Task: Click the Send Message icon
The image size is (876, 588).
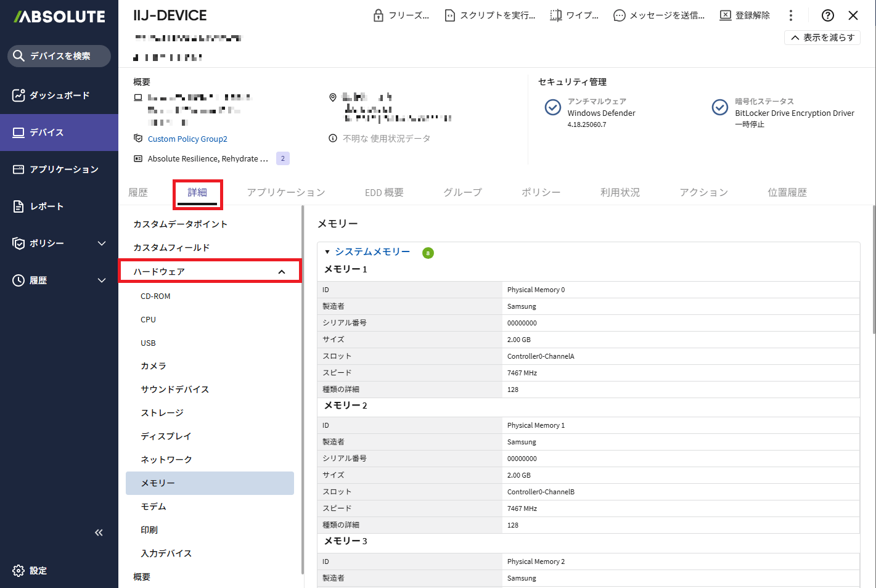Action: click(x=619, y=15)
